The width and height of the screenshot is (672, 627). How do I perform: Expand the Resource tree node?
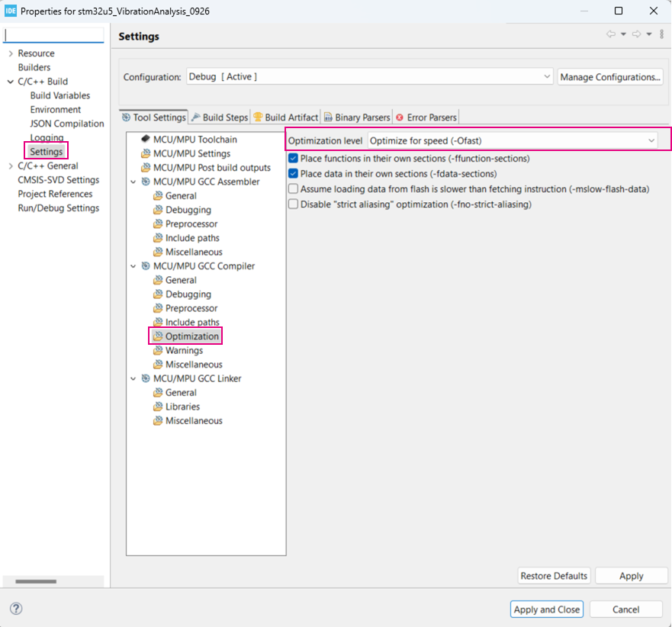[x=11, y=53]
